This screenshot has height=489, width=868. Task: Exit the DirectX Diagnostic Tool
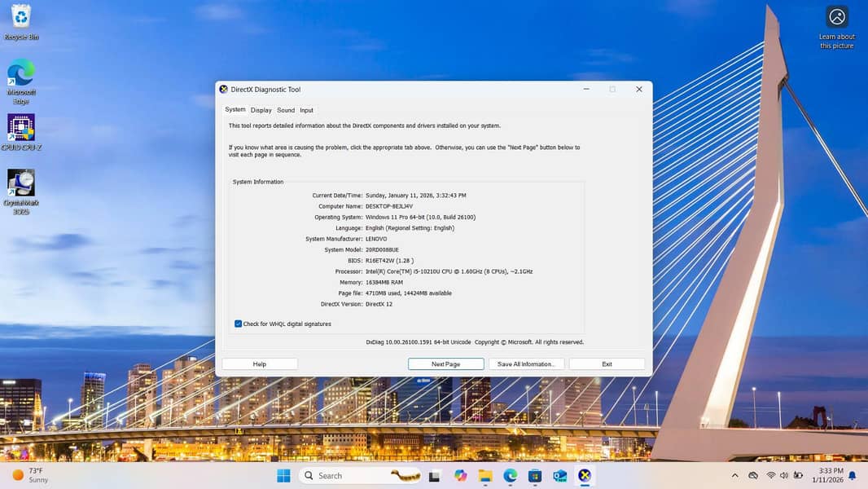click(607, 364)
